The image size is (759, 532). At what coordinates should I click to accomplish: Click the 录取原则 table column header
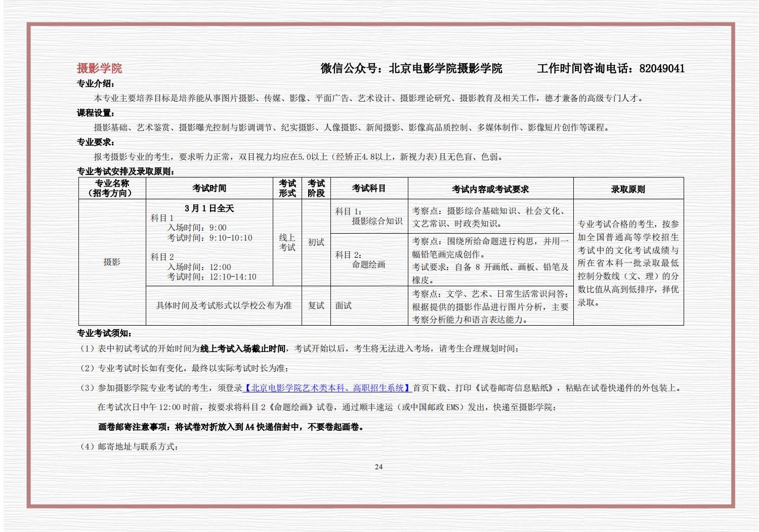628,189
